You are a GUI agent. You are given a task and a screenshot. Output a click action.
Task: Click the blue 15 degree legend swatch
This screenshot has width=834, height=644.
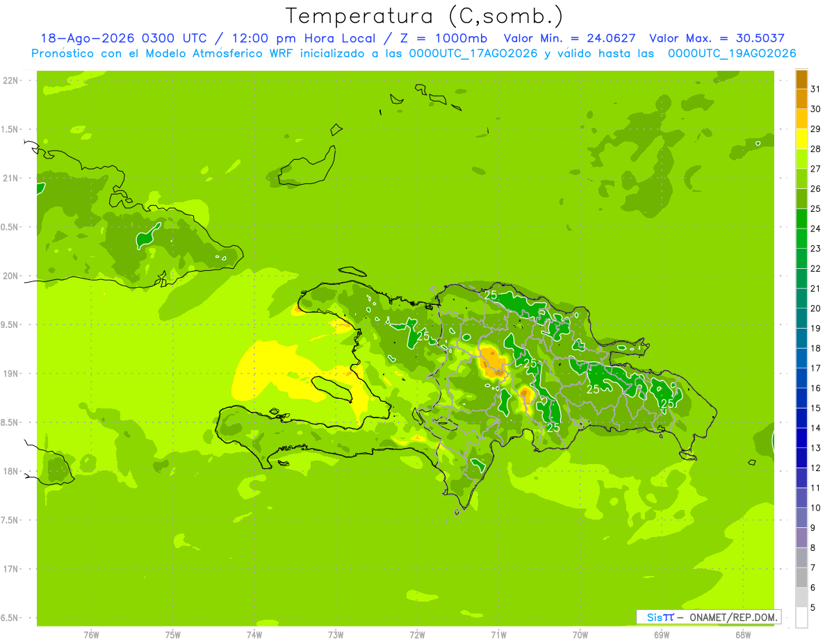coord(801,399)
